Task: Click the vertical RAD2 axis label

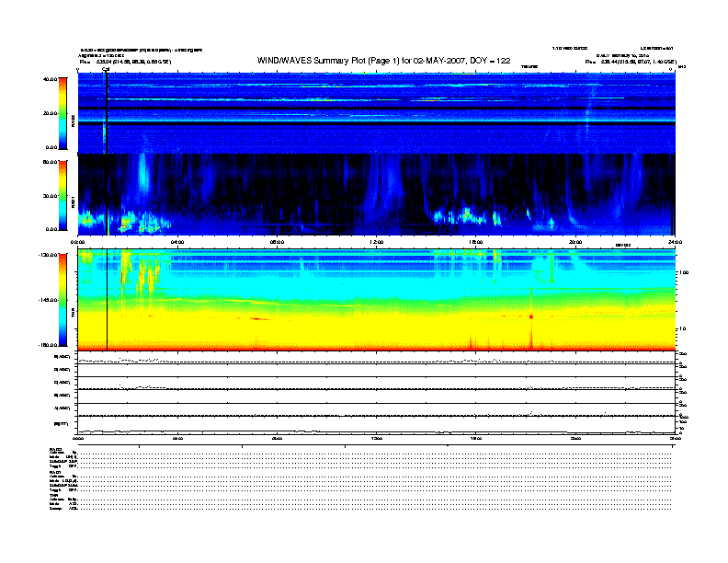Action: tap(74, 121)
